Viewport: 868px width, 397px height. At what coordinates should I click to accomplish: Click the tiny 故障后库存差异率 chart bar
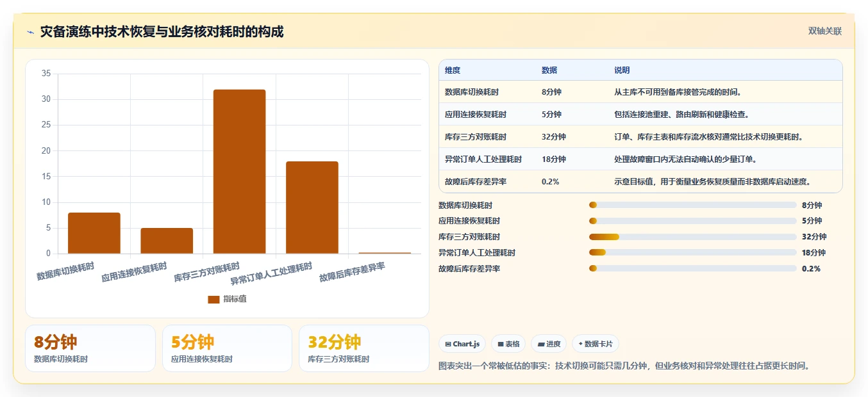[385, 253]
